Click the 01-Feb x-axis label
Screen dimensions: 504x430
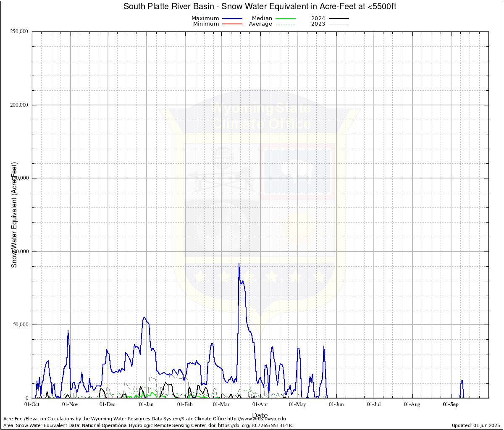click(185, 405)
